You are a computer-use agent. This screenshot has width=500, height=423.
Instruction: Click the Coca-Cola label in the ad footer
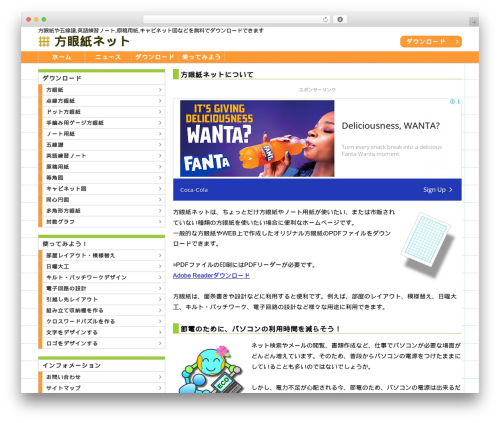click(194, 190)
